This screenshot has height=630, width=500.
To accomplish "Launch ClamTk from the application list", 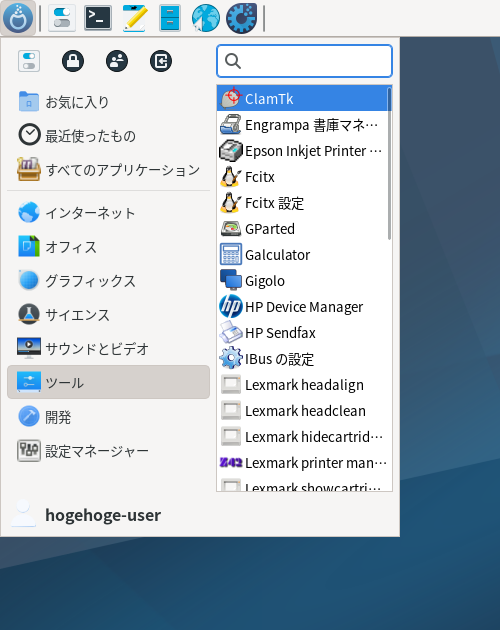I will click(302, 98).
